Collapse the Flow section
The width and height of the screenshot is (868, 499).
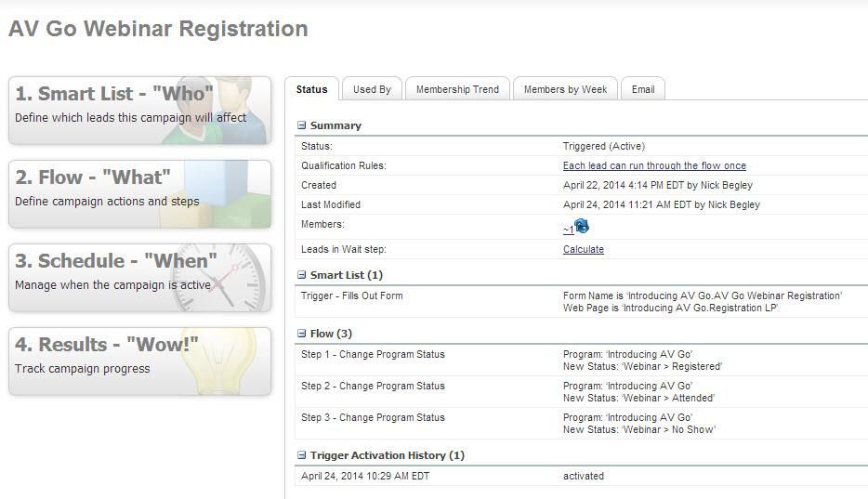301,334
